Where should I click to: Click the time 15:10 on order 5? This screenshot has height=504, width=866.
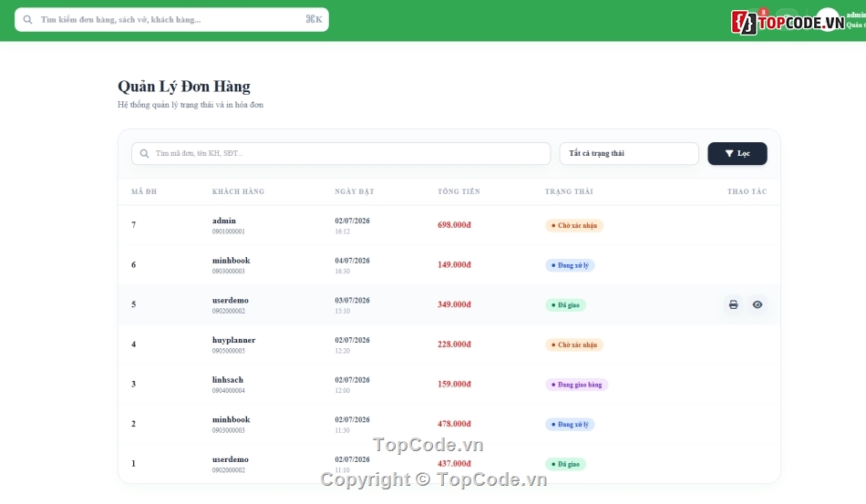tap(343, 311)
